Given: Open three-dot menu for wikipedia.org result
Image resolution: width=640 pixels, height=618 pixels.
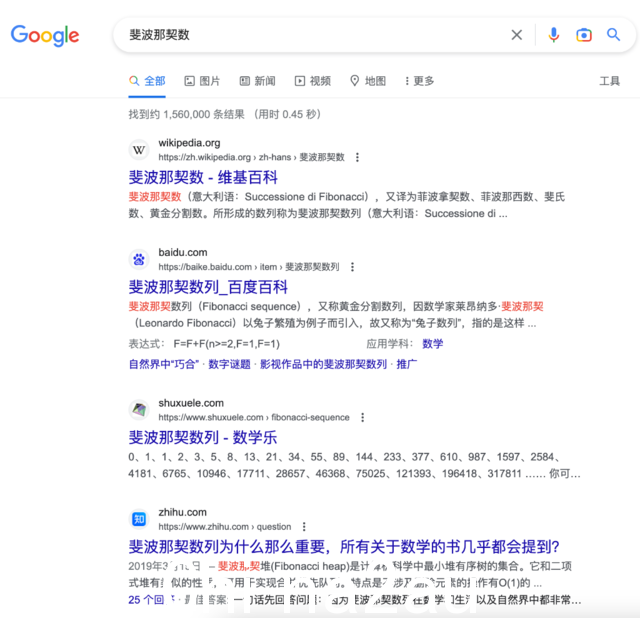Looking at the screenshot, I should (x=357, y=157).
